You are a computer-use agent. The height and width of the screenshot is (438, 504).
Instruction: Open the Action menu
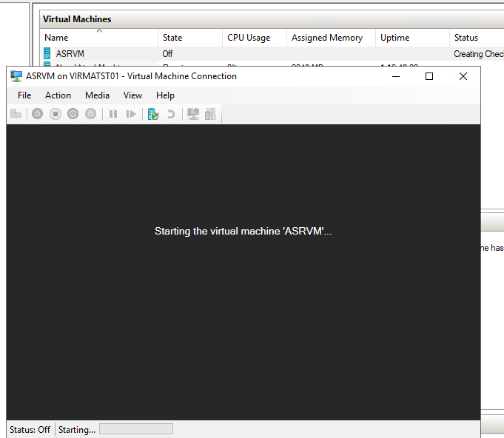tap(58, 95)
